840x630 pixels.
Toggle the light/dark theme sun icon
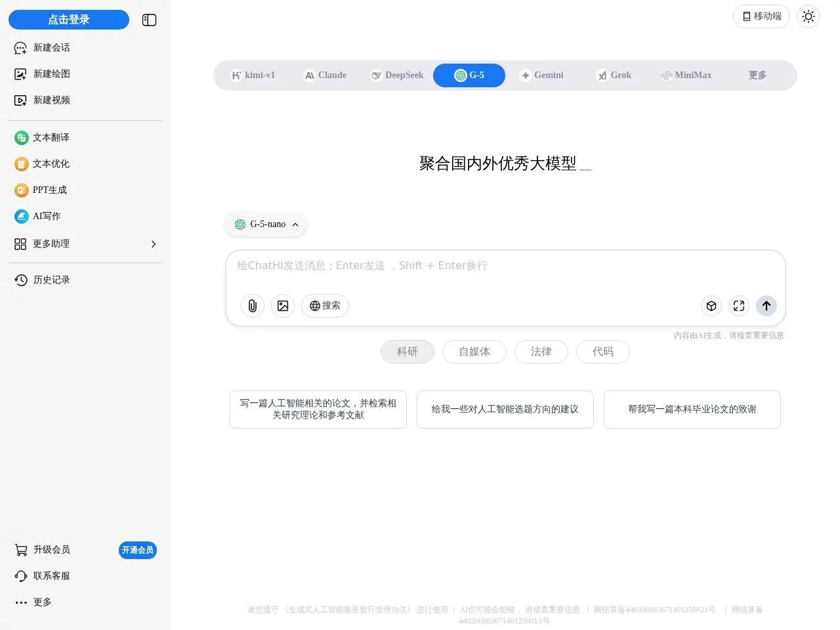click(808, 16)
